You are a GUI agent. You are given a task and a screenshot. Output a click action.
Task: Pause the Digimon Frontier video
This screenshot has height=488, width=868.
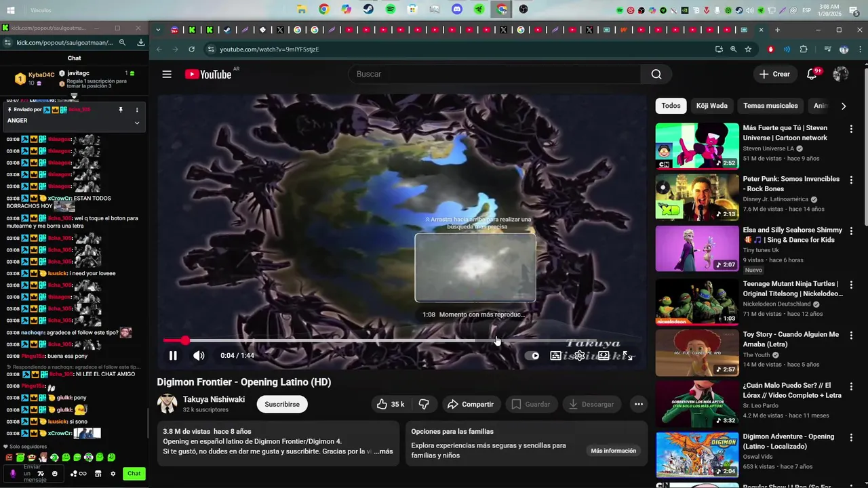173,356
